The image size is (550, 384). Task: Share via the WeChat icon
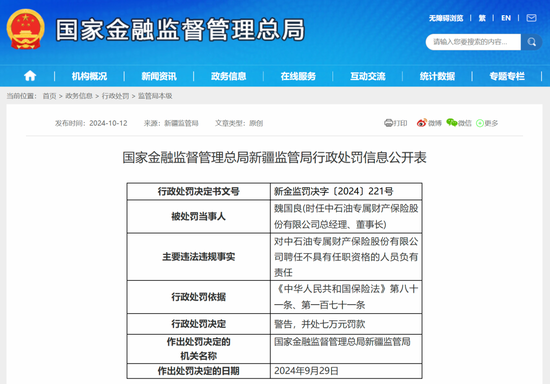pos(452,122)
